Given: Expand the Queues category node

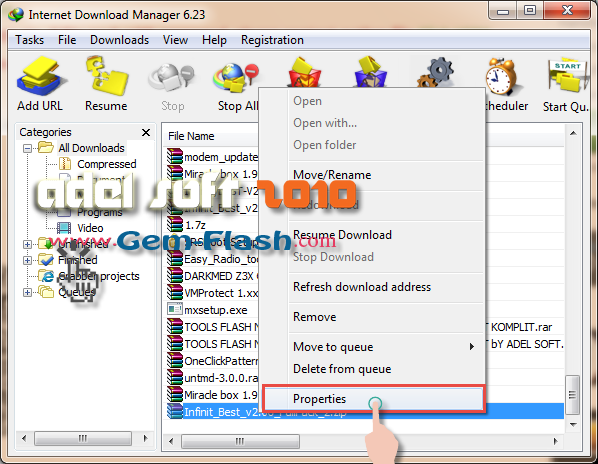Looking at the screenshot, I should coord(27,292).
